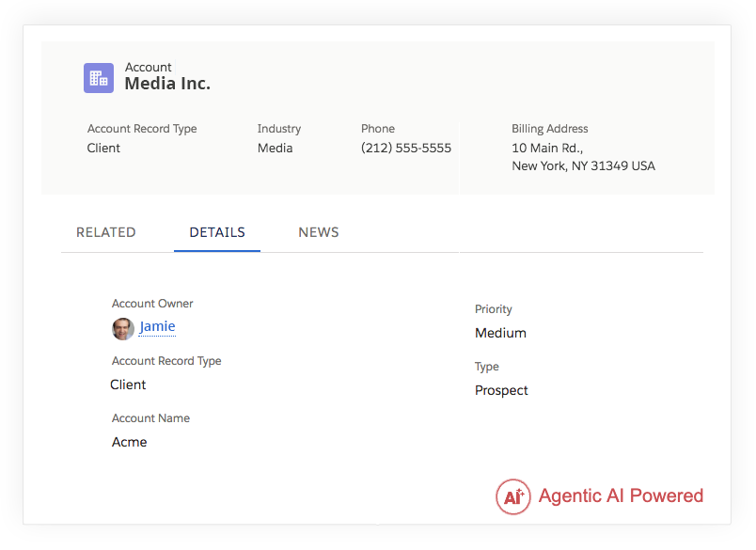This screenshot has width=756, height=550.
Task: Click the Priority value Medium
Action: click(x=500, y=333)
